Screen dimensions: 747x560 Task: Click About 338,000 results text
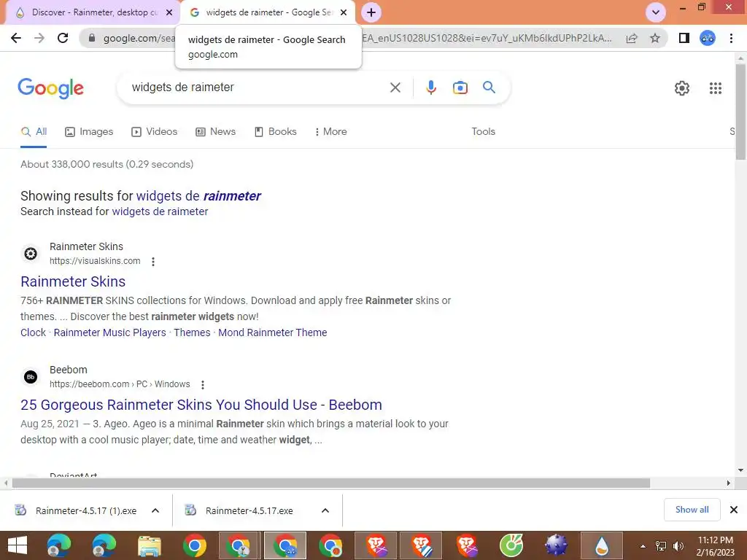(x=107, y=164)
